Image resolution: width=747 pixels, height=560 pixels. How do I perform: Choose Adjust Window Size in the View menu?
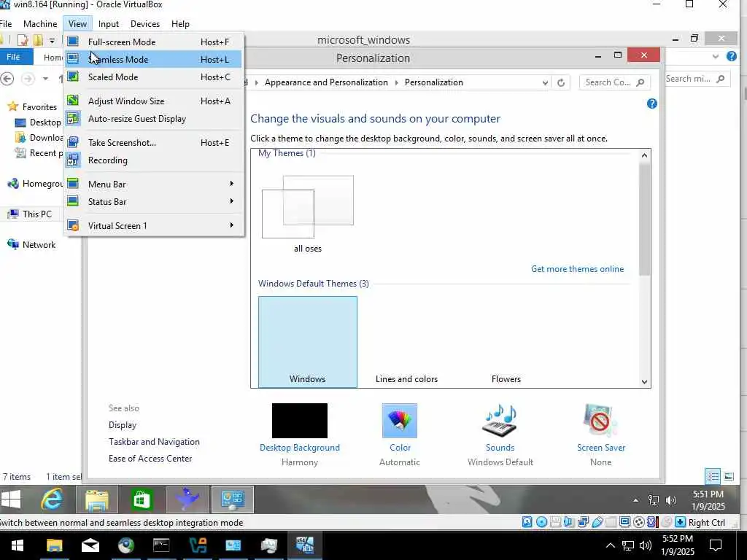tap(153, 101)
